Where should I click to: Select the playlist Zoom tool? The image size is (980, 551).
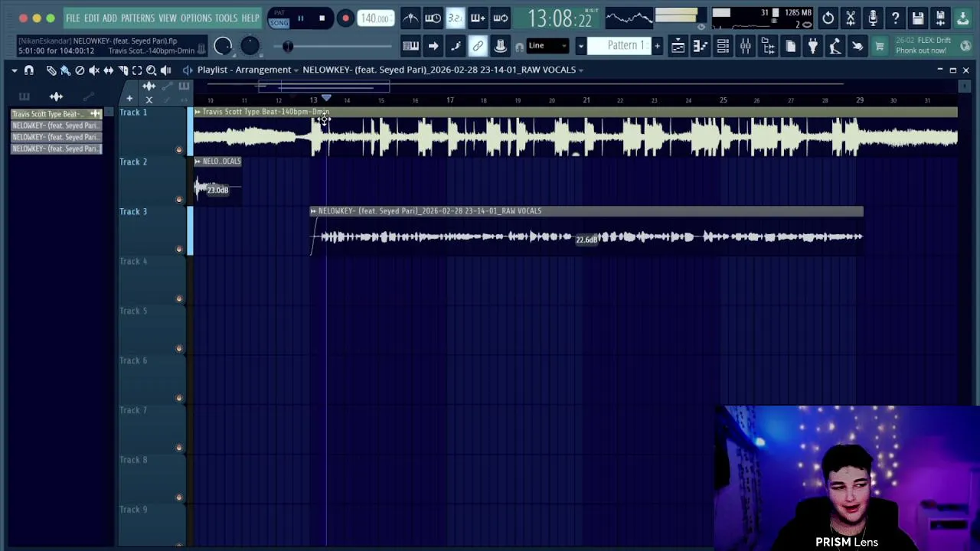151,70
